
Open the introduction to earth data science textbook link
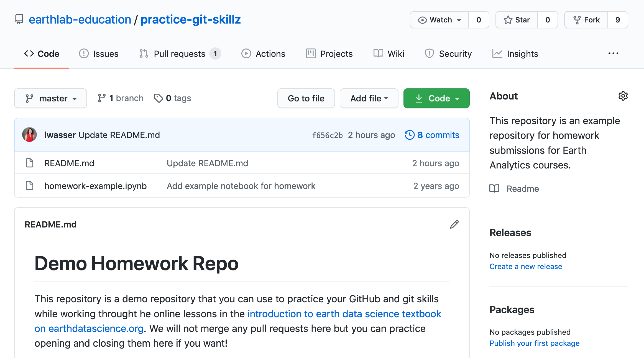point(344,314)
